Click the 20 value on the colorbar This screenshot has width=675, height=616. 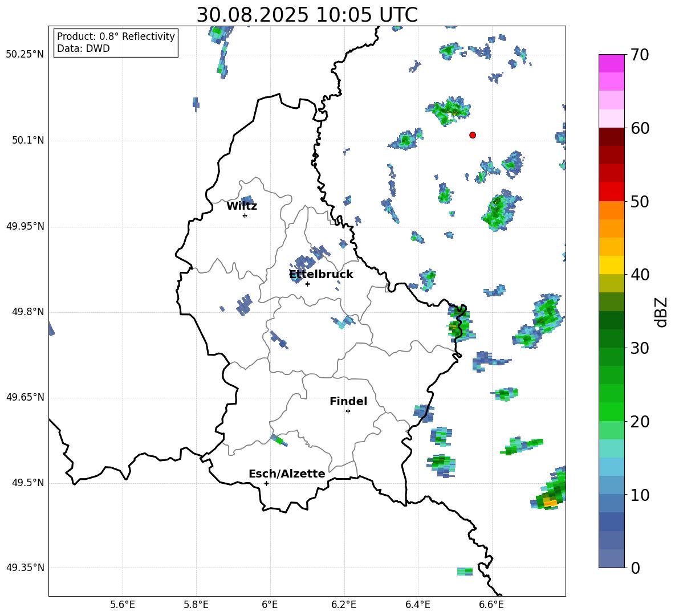pos(640,422)
